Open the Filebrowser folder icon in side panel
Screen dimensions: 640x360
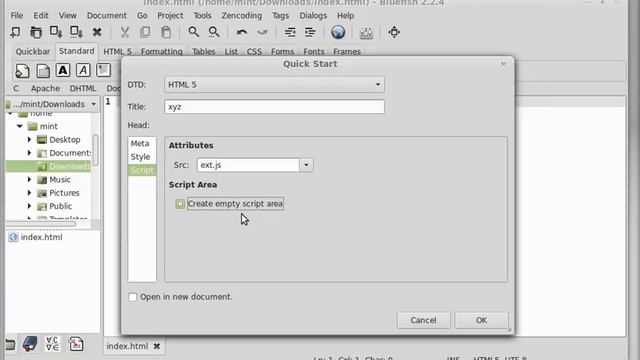10,345
